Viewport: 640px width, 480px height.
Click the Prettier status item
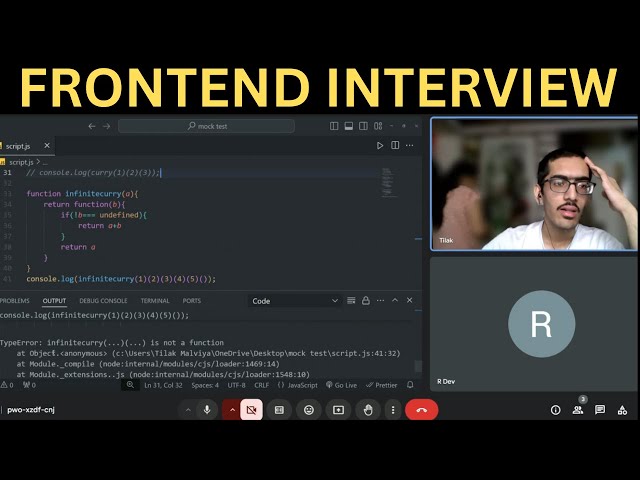[x=382, y=385]
